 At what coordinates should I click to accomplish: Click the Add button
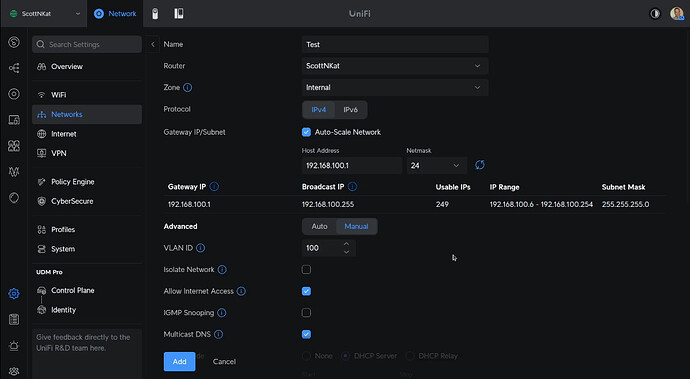[x=180, y=361]
